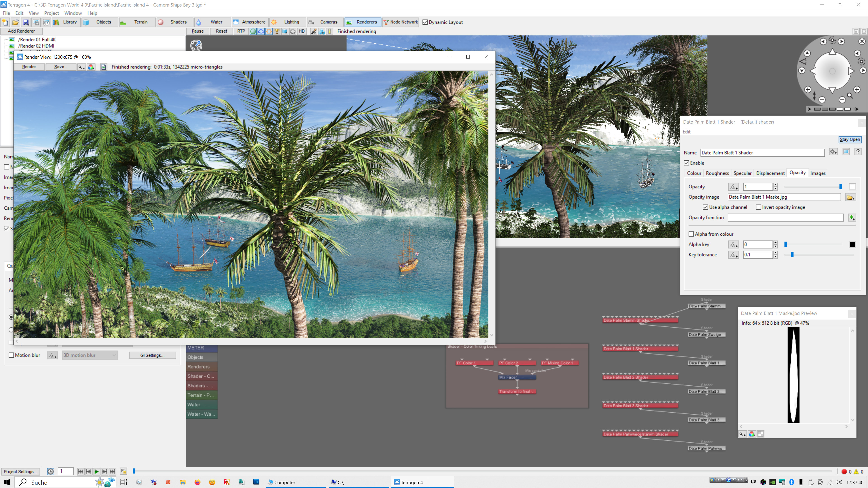Browse for opacity image with the folder button
Viewport: 868px width, 488px height.
coord(850,197)
